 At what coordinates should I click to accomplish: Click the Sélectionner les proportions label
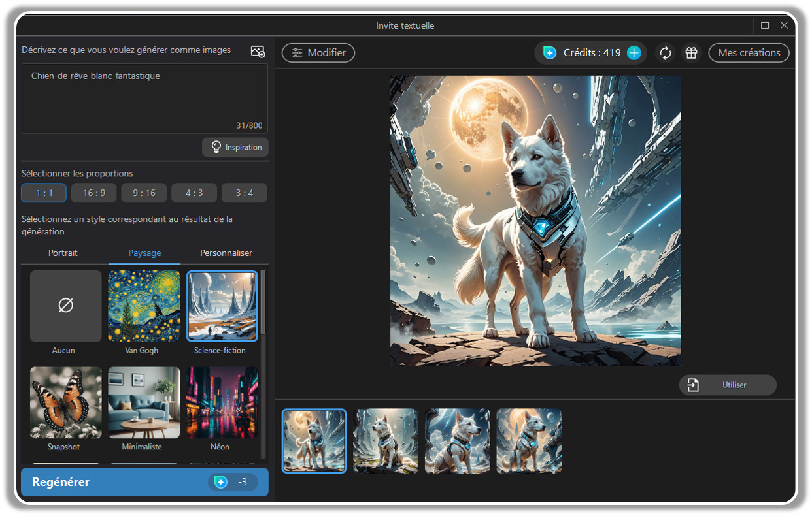[77, 174]
